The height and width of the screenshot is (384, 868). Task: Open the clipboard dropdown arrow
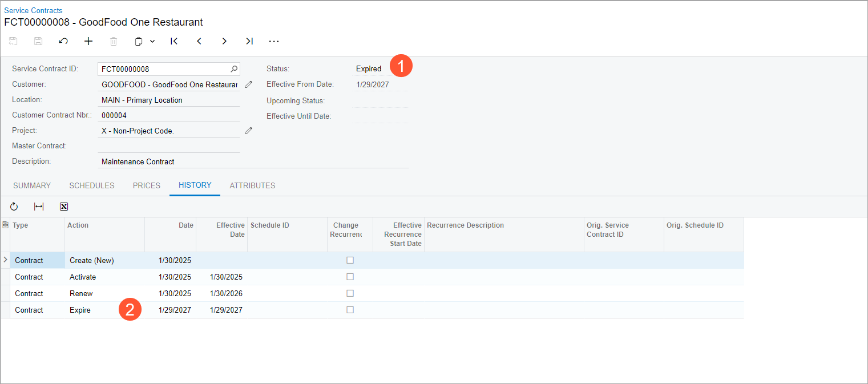[x=152, y=41]
